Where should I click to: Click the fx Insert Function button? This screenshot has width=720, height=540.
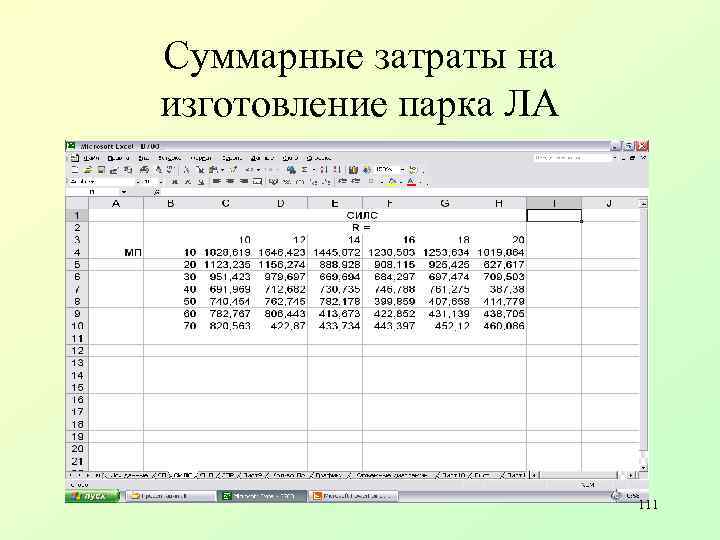point(157,192)
